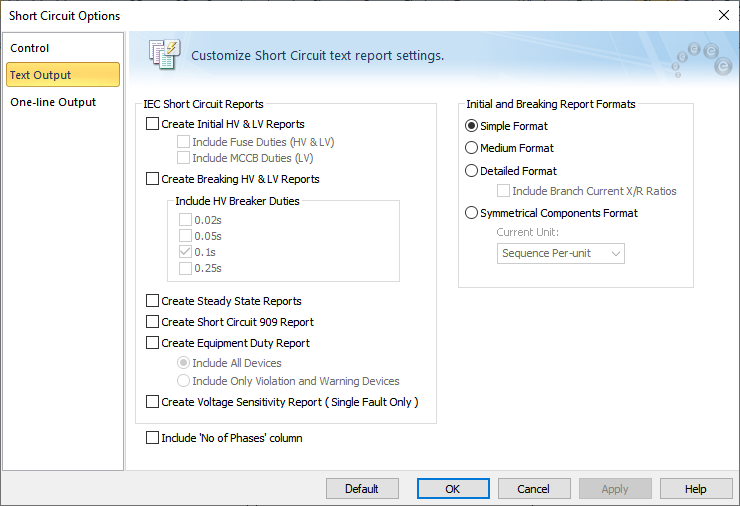The height and width of the screenshot is (506, 740).
Task: Click the text report settings header icon
Action: click(x=163, y=55)
